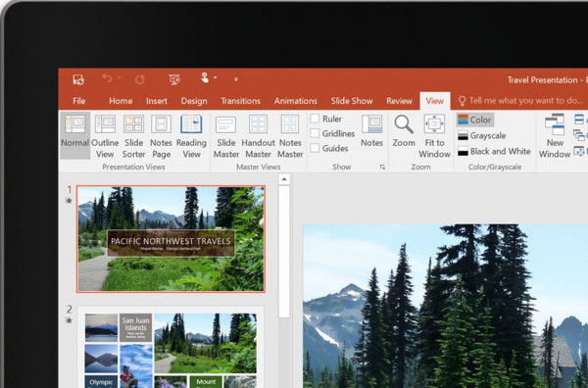Switch to the Insert tab
Viewport: 588px width, 388px height.
(157, 101)
